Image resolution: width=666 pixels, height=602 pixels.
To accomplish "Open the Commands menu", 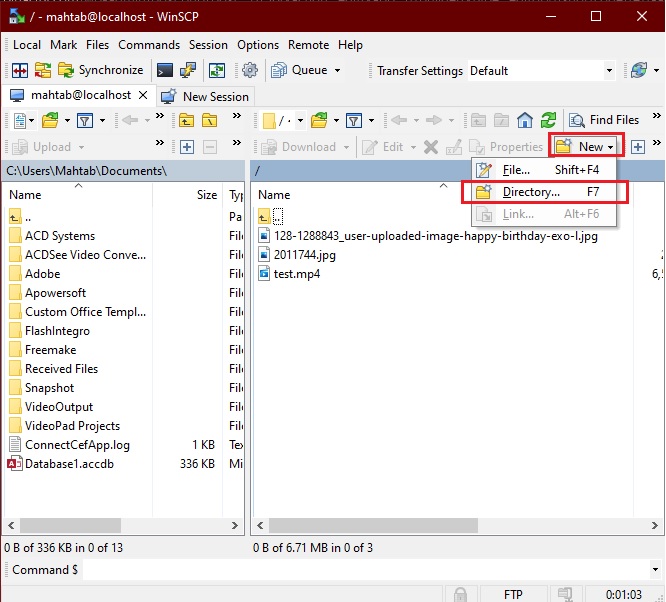I will coord(149,45).
